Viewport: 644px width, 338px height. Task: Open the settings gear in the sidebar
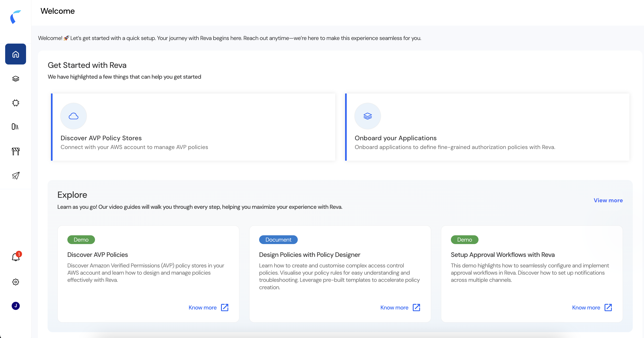point(15,282)
